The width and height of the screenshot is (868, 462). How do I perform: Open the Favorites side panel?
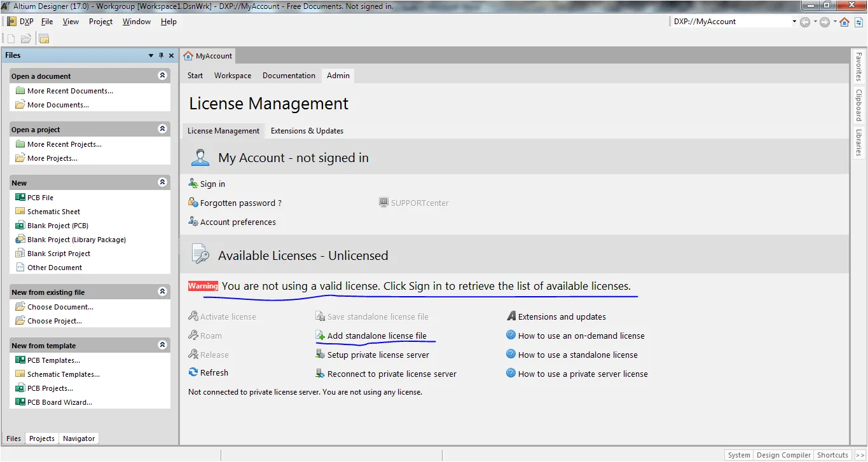[858, 67]
